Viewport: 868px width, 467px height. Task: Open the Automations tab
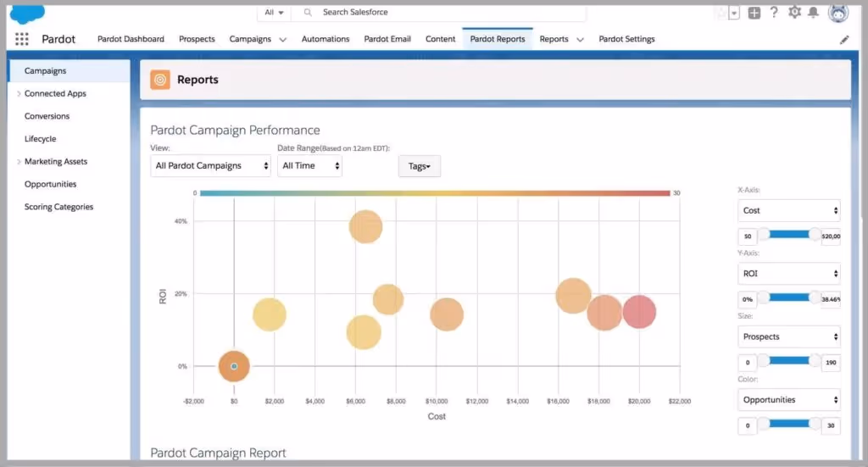pos(325,39)
